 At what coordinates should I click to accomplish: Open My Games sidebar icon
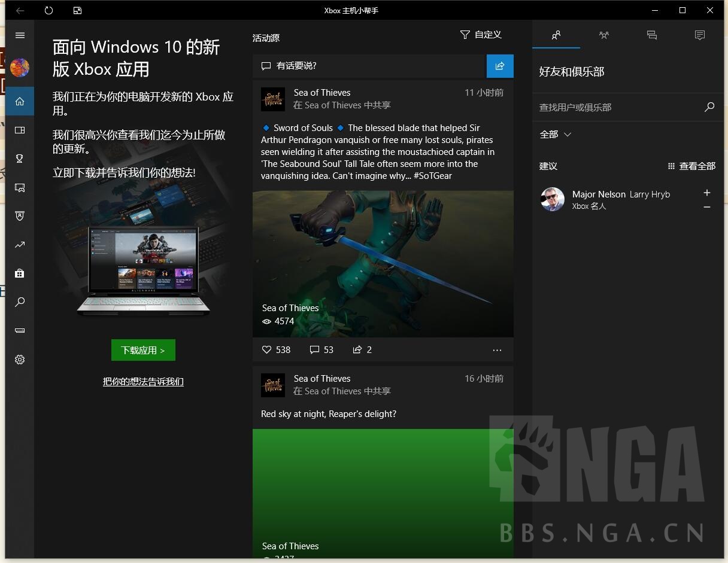point(20,130)
